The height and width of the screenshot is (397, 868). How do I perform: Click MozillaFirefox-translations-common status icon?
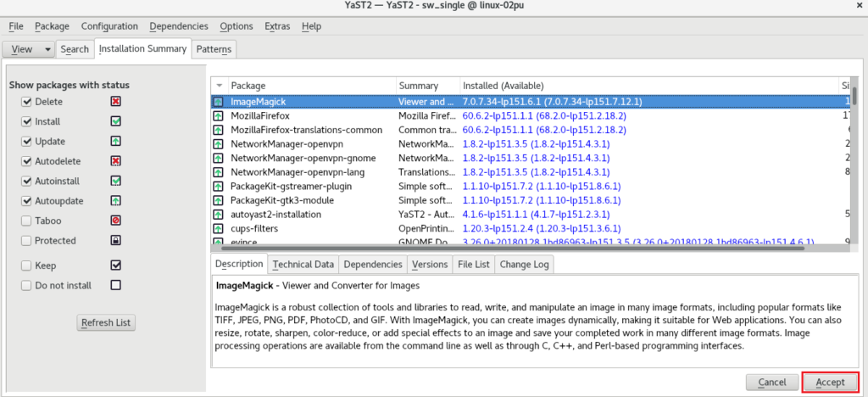coord(219,130)
